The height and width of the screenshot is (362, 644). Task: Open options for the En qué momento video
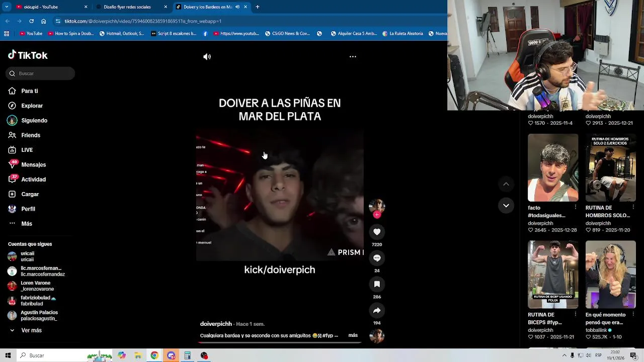(633, 314)
